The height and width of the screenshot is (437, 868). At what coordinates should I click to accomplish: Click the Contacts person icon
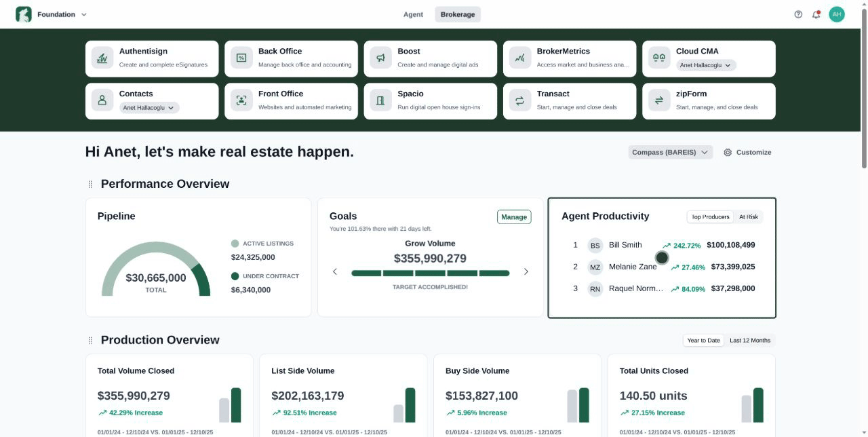coord(102,100)
